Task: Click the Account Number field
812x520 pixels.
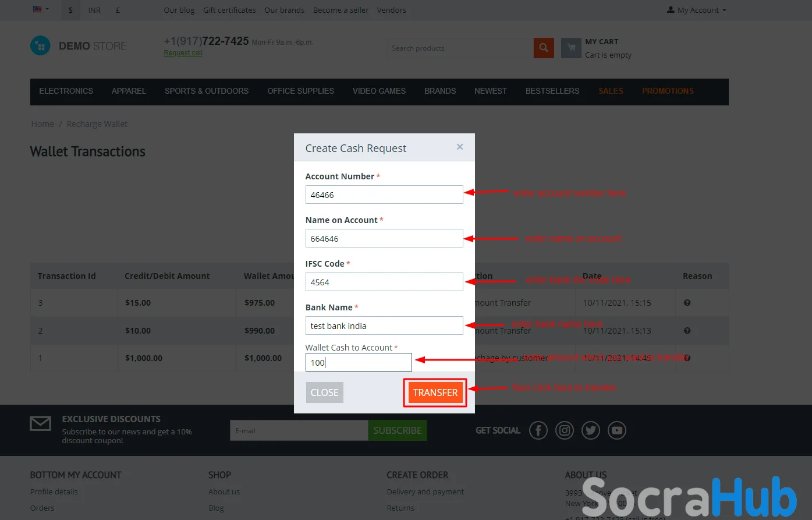Action: tap(384, 194)
